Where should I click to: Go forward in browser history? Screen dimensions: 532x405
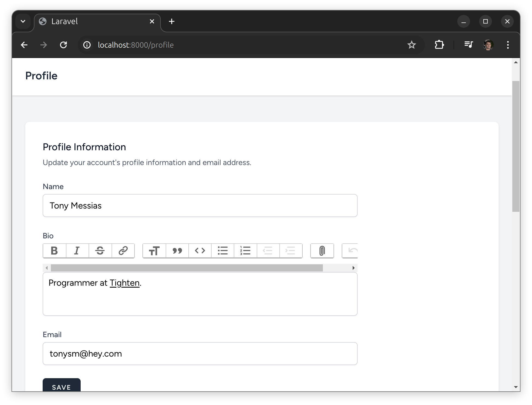44,45
